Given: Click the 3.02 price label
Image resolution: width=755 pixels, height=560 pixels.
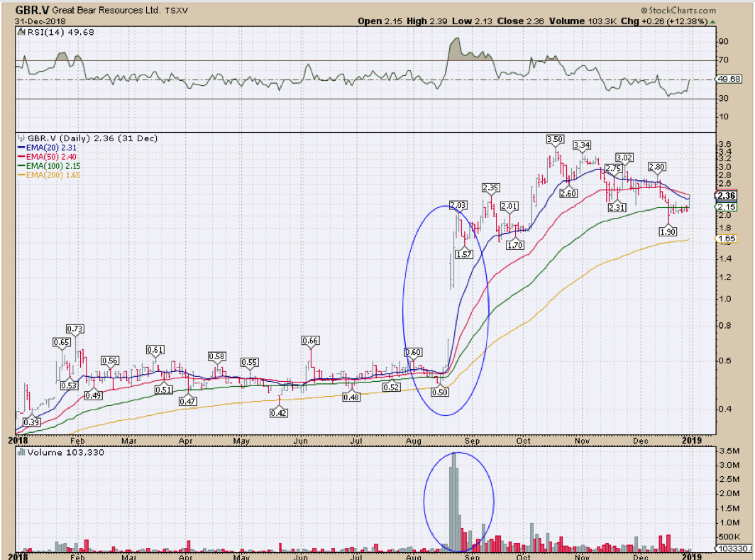Looking at the screenshot, I should pos(624,158).
